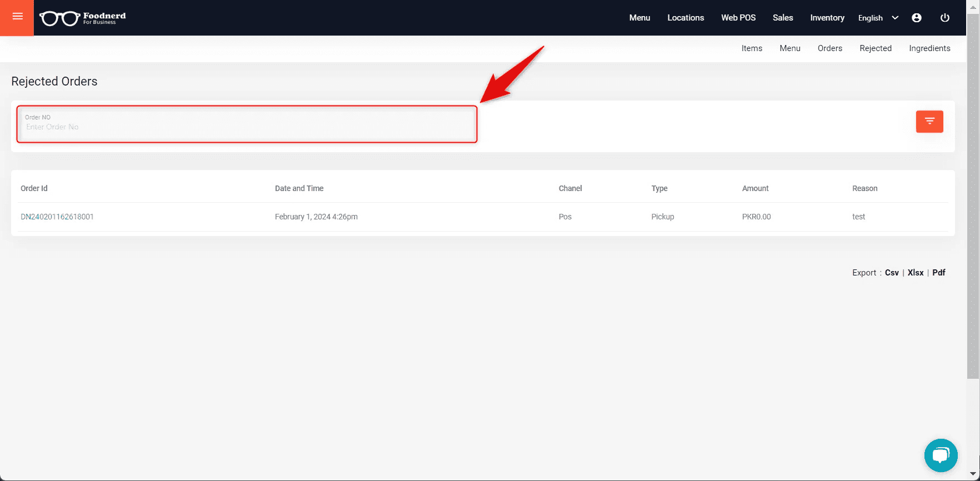Open the Menu top navigation item

point(639,18)
